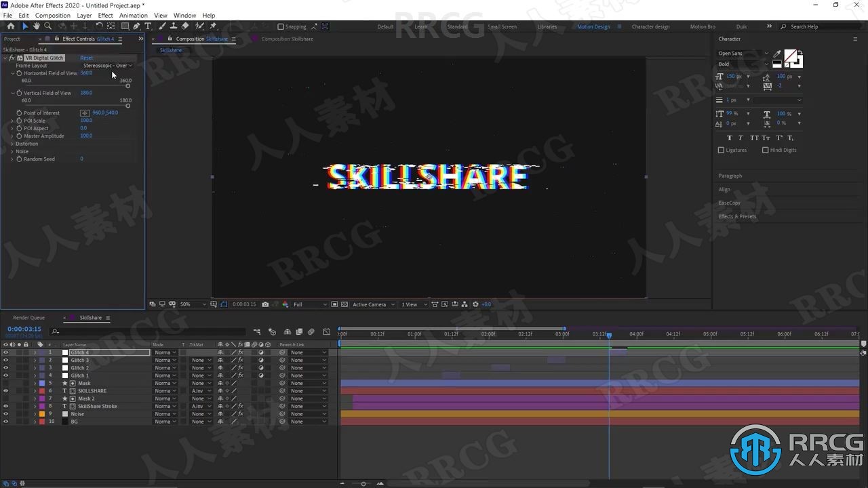Open the Effect menu
Image resolution: width=868 pixels, height=488 pixels.
(106, 16)
